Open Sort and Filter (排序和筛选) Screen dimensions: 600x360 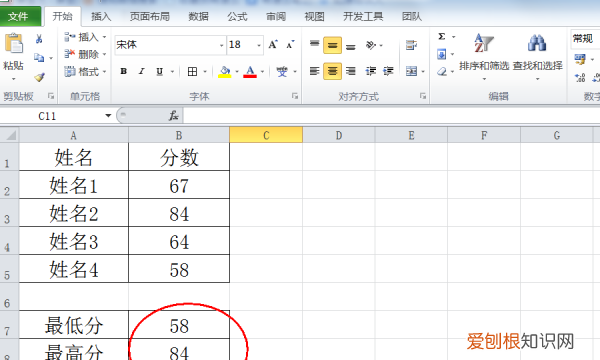point(484,56)
